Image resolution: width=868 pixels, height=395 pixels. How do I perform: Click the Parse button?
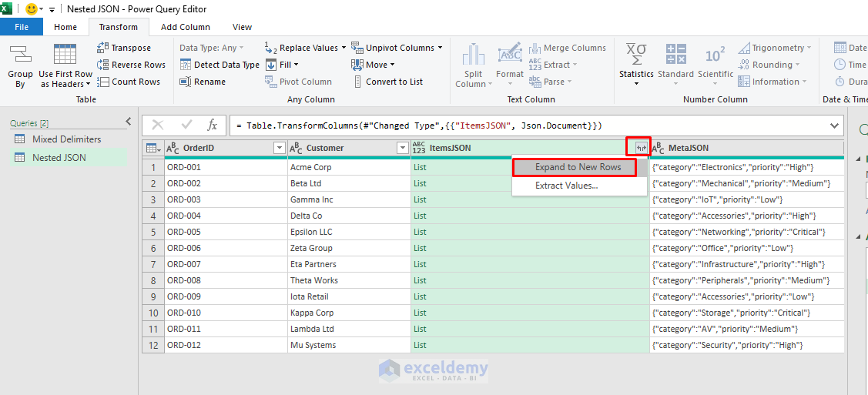[550, 82]
